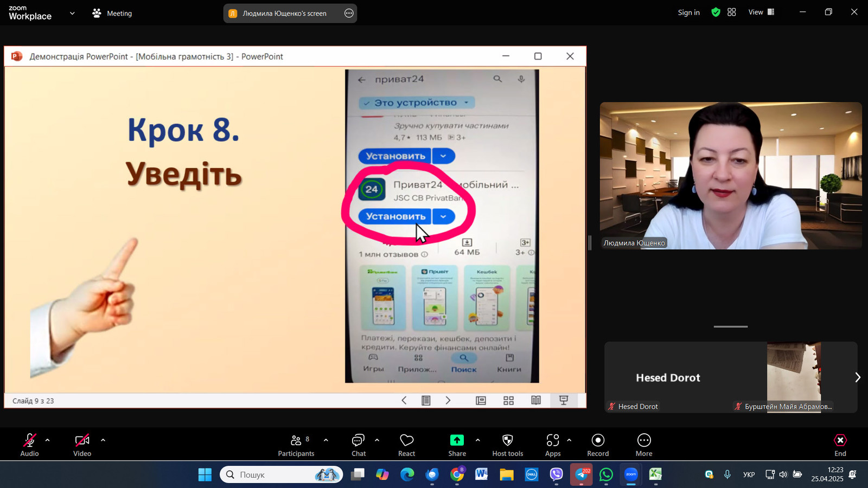Click the green Share screen icon
868x488 pixels.
tap(457, 440)
